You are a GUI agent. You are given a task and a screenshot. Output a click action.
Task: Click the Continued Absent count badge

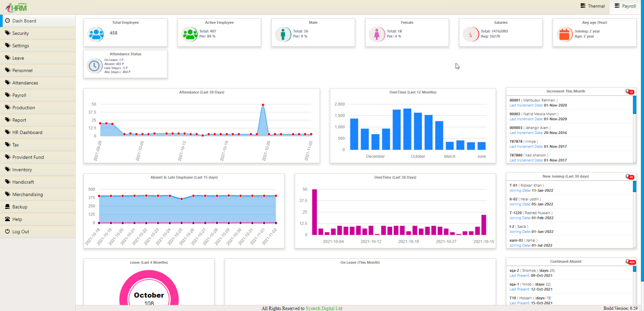pos(631,262)
